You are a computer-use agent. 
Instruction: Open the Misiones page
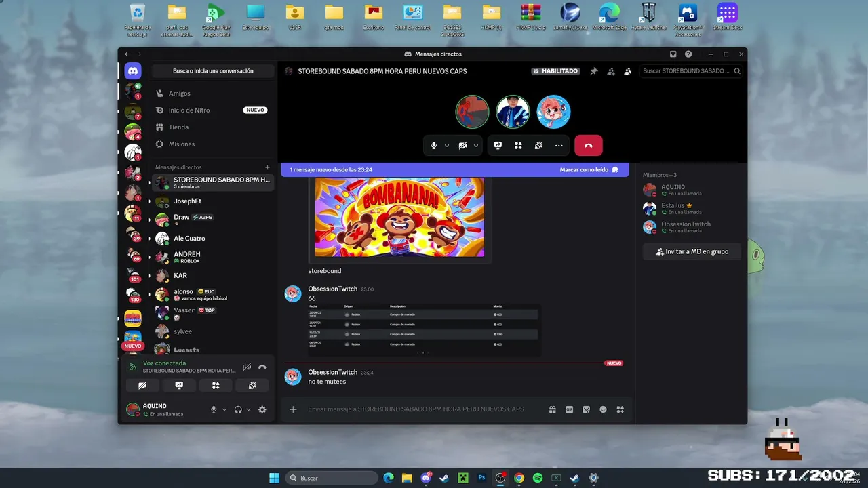pyautogui.click(x=213, y=144)
